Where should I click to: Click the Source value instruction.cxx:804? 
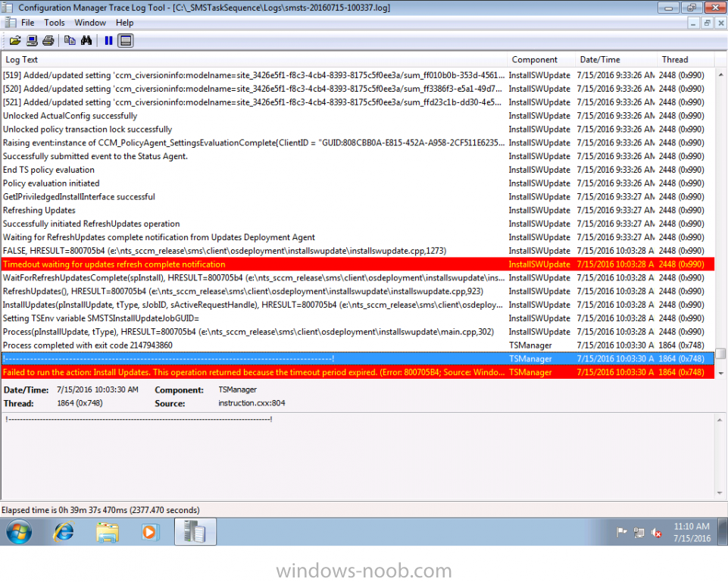252,403
